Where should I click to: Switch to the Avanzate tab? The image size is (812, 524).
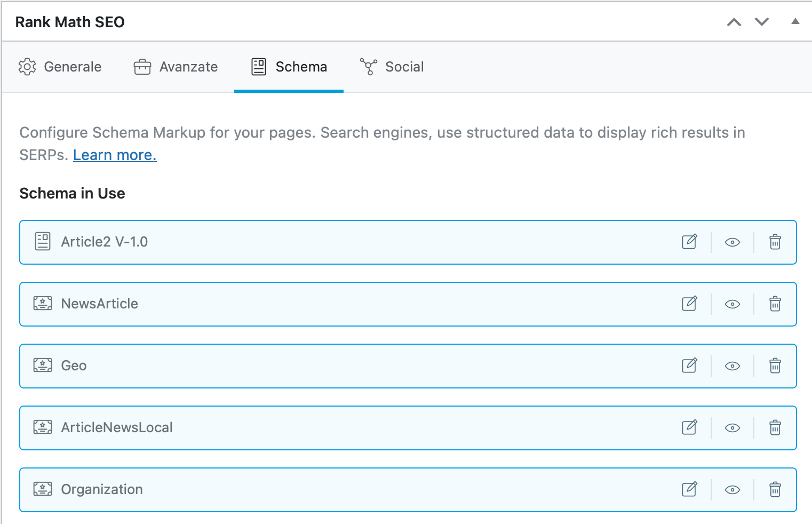176,67
